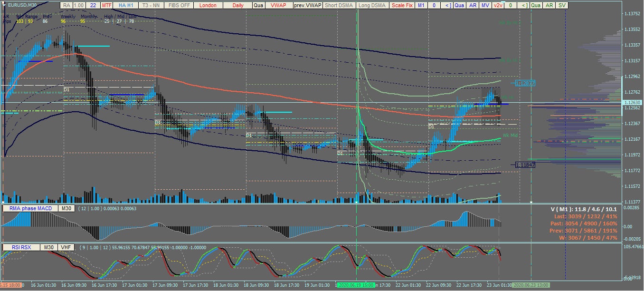Click the green SV button

click(x=562, y=5)
